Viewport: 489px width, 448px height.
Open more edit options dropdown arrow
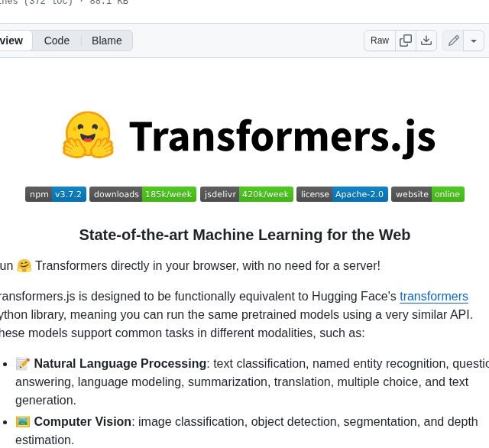pyautogui.click(x=474, y=41)
